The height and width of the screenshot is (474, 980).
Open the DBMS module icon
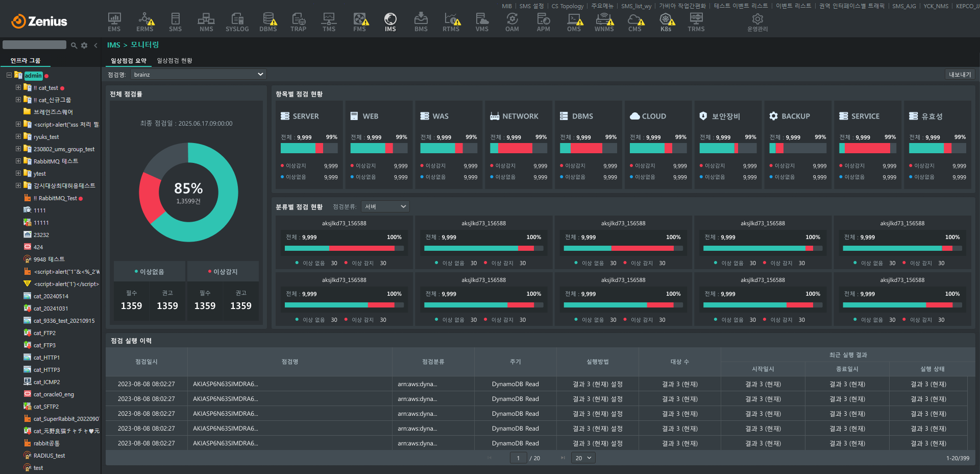[268, 22]
